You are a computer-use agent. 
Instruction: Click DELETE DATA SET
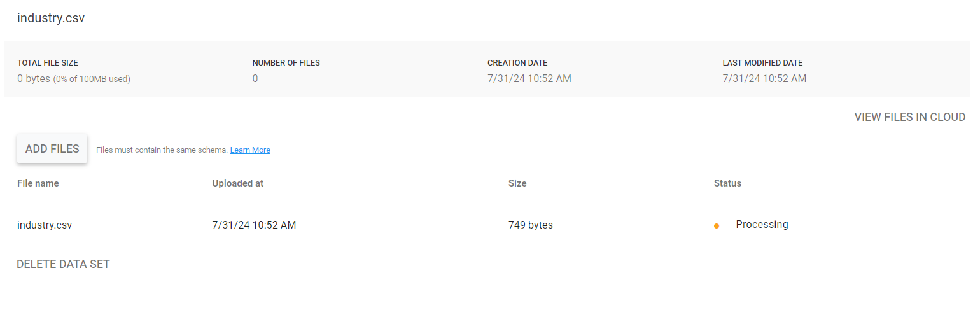click(63, 264)
